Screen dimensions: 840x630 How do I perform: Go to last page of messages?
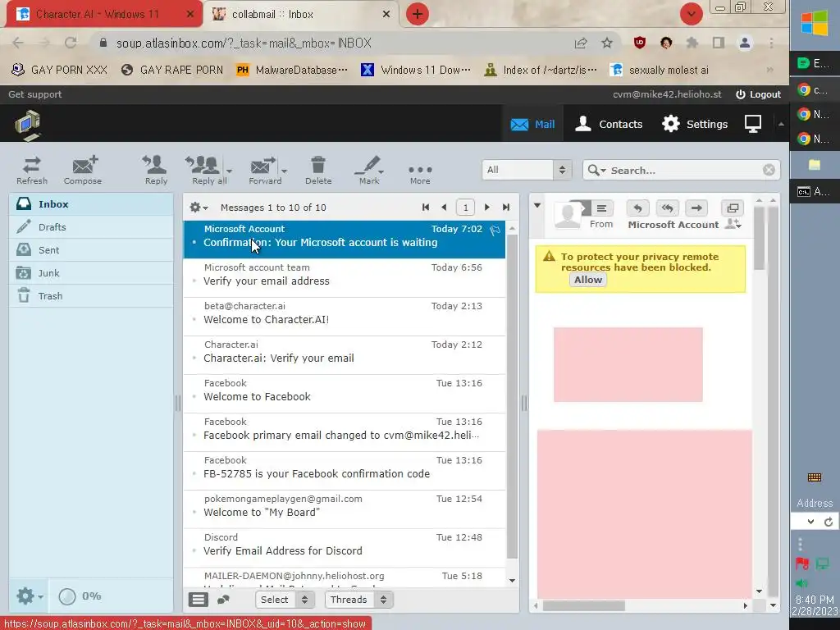(x=505, y=208)
